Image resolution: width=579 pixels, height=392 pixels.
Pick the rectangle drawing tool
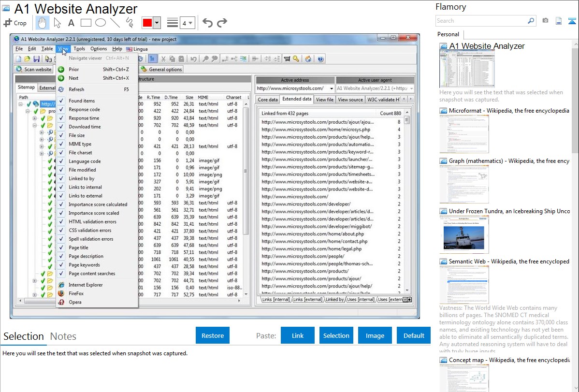(86, 23)
